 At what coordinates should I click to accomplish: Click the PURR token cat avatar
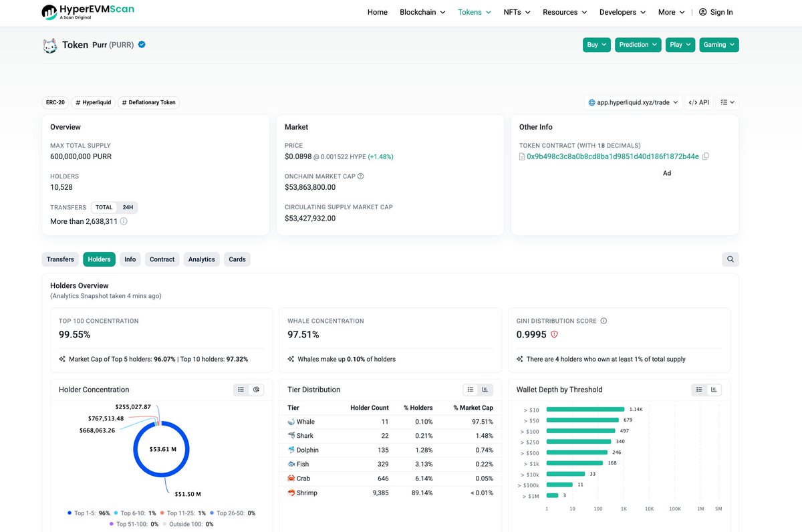click(x=50, y=45)
